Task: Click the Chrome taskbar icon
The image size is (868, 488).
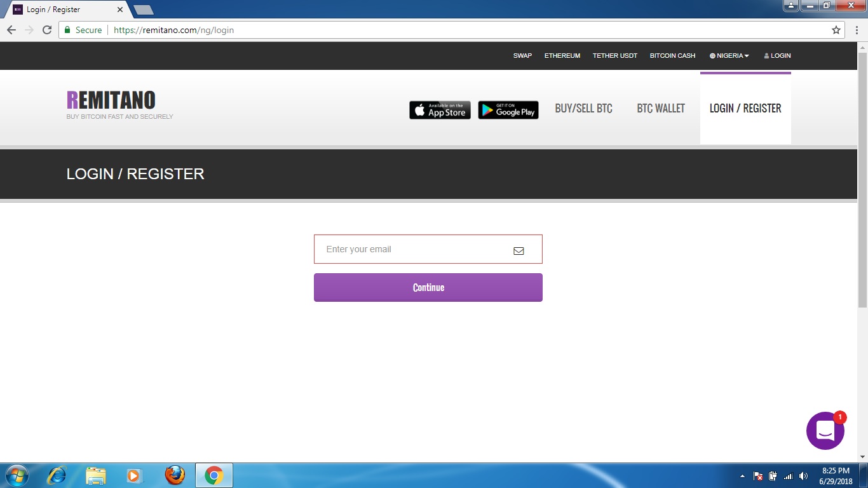Action: pyautogui.click(x=214, y=475)
